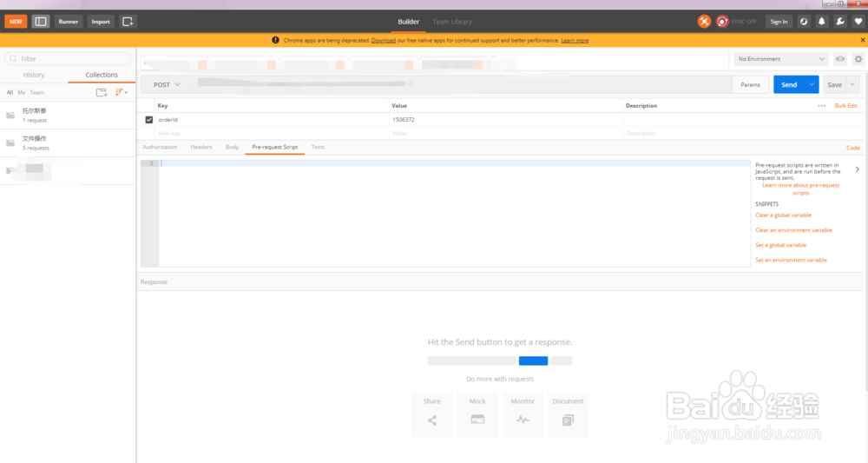Click the environment quick look eye icon
This screenshot has height=463, width=868.
(840, 59)
